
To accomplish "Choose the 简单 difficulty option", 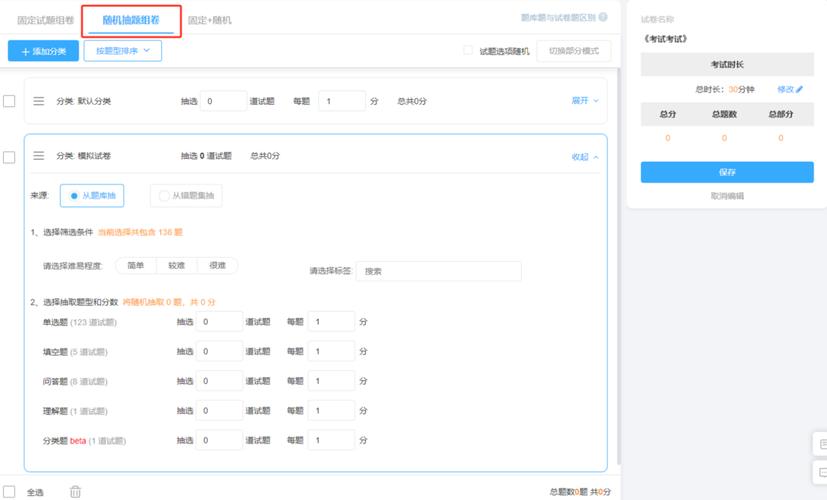I will pyautogui.click(x=136, y=265).
